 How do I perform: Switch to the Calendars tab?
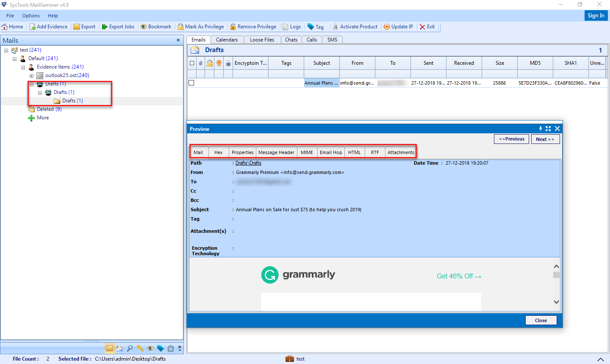click(227, 39)
